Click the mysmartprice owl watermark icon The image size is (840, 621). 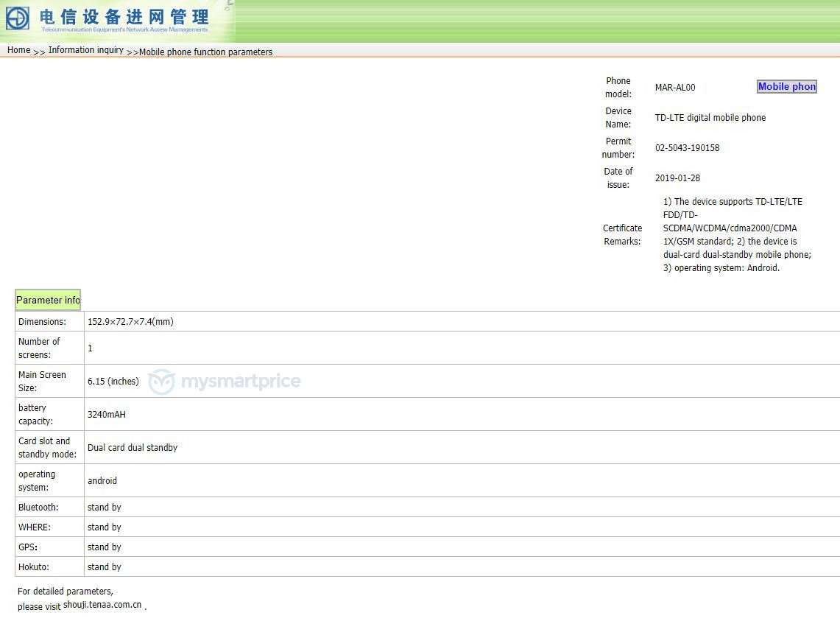(x=161, y=382)
